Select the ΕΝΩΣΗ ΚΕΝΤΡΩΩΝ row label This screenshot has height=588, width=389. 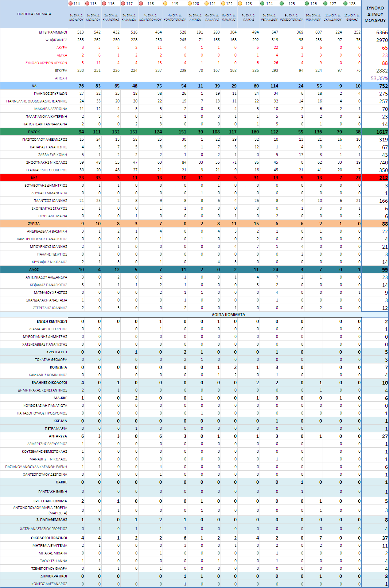[52, 321]
